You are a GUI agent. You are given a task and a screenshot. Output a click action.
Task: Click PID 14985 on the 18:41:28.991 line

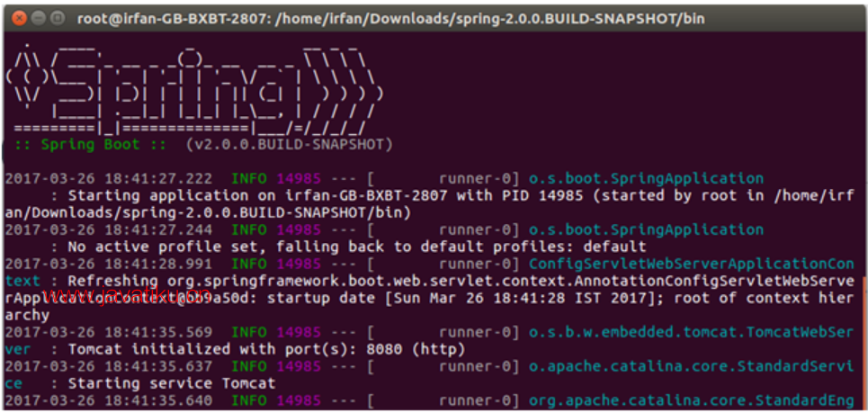299,264
